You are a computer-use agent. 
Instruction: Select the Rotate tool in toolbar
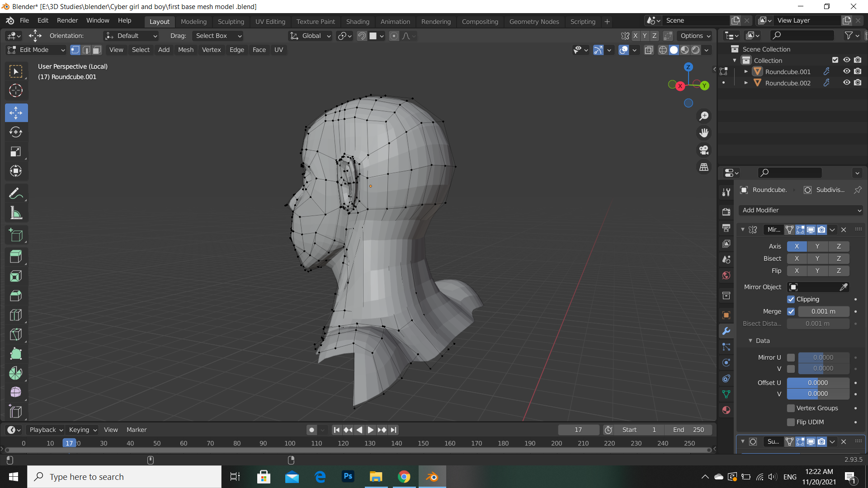click(x=16, y=132)
